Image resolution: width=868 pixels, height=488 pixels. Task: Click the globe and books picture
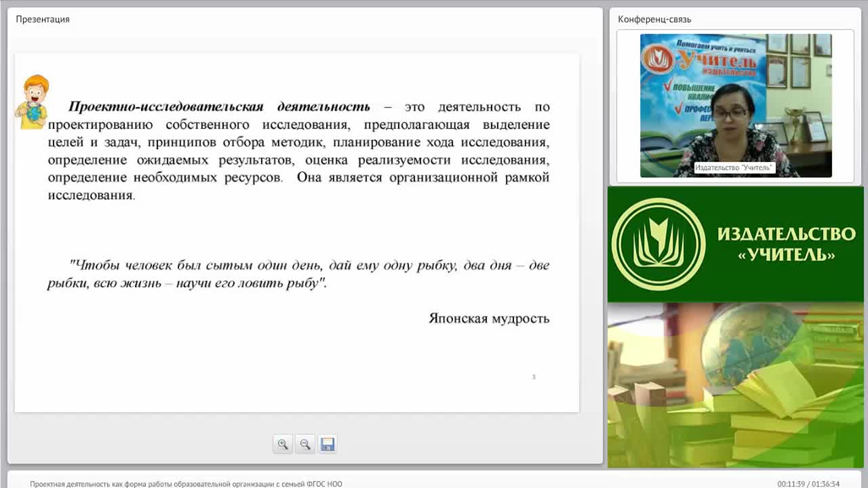736,385
